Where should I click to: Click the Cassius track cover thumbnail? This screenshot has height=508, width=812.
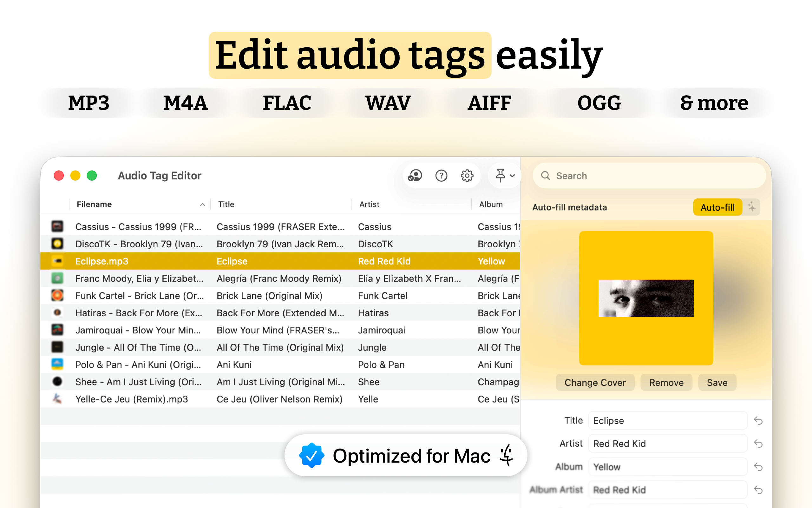(x=57, y=226)
